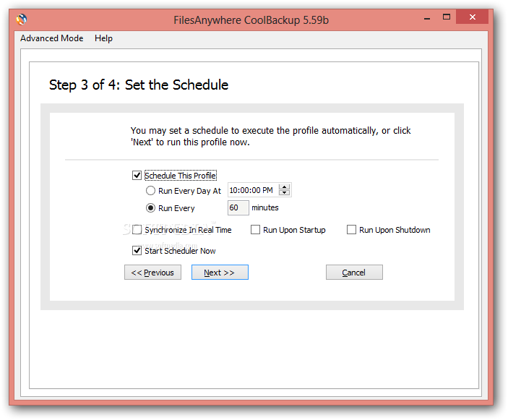Open the Advanced Mode menu
Screen dimensions: 508x420
[x=52, y=38]
